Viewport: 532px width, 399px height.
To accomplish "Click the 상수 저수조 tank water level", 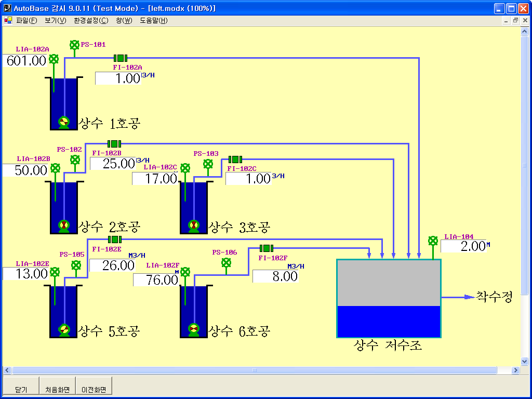I will tap(389, 321).
